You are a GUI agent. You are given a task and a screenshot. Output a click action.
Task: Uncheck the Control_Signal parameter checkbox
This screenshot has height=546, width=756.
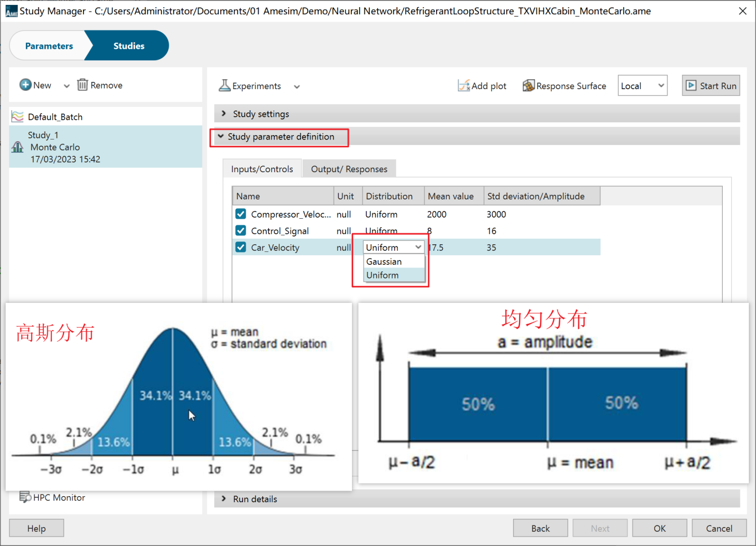(241, 230)
